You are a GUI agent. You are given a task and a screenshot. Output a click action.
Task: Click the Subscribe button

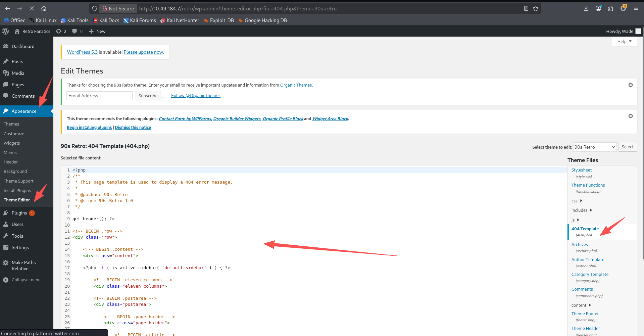point(148,96)
